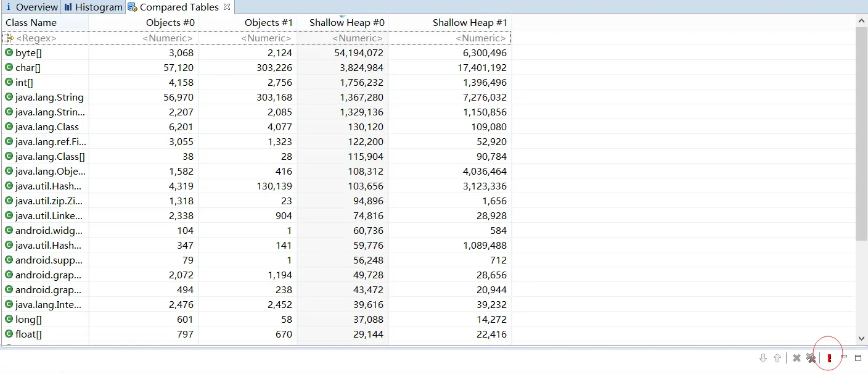Minimize the Compared Tables view pane
The height and width of the screenshot is (374, 868).
pos(844,357)
